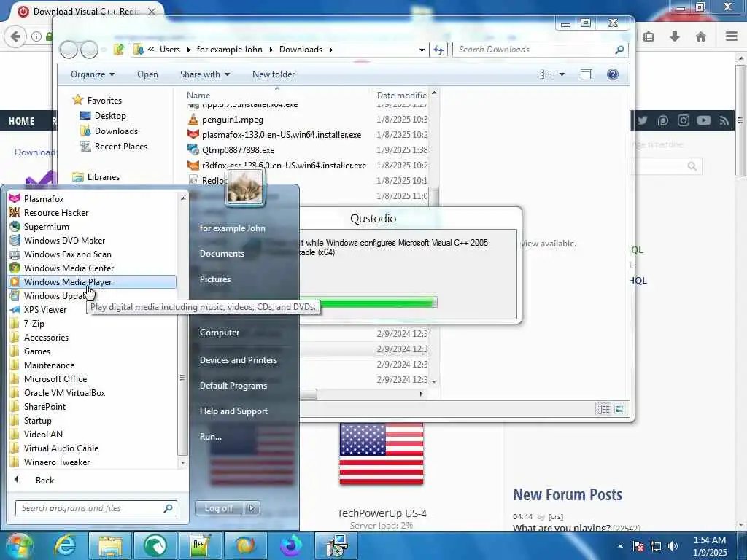The image size is (747, 560).
Task: Open the Share with dropdown
Action: click(205, 74)
